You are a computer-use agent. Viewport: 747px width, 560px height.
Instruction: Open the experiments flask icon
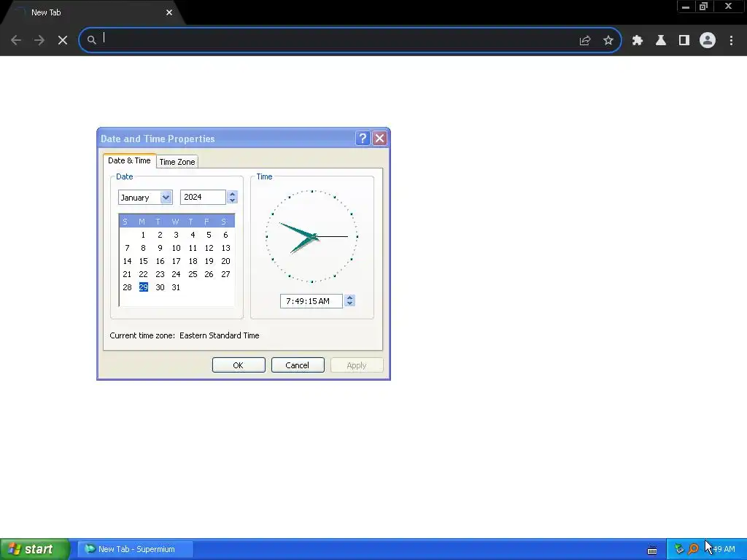(661, 41)
